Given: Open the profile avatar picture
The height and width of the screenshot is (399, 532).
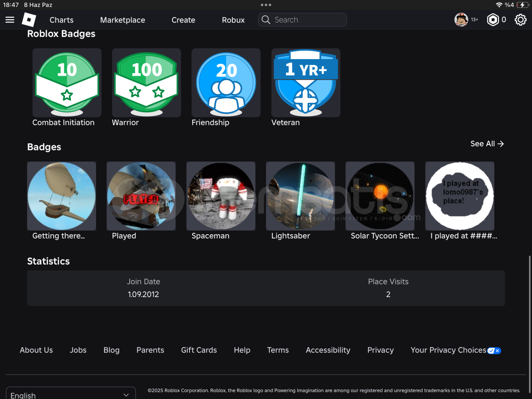Looking at the screenshot, I should coord(461,20).
